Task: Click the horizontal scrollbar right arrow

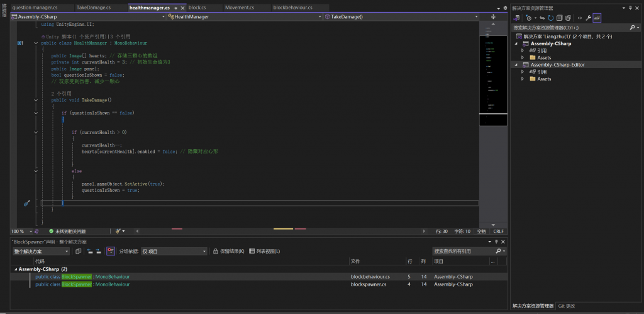Action: coord(425,232)
